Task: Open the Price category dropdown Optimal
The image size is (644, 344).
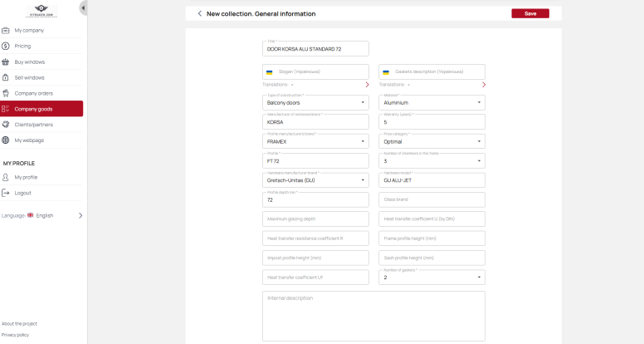Action: point(432,141)
